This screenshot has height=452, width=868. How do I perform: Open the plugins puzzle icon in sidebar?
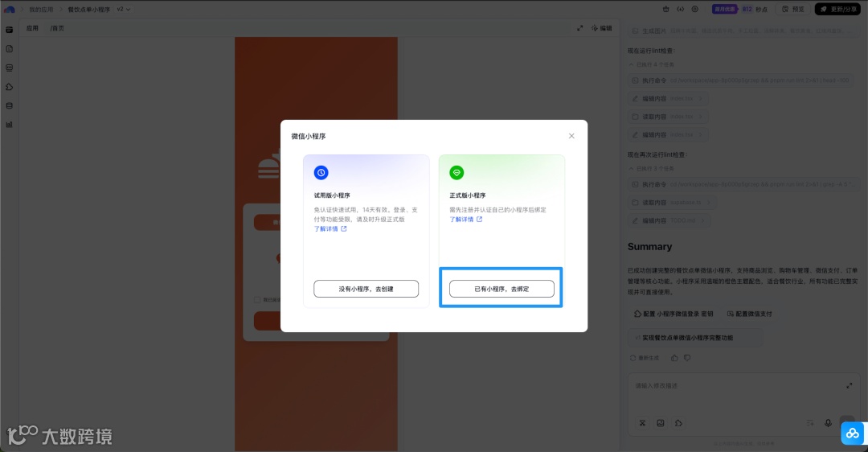click(10, 87)
